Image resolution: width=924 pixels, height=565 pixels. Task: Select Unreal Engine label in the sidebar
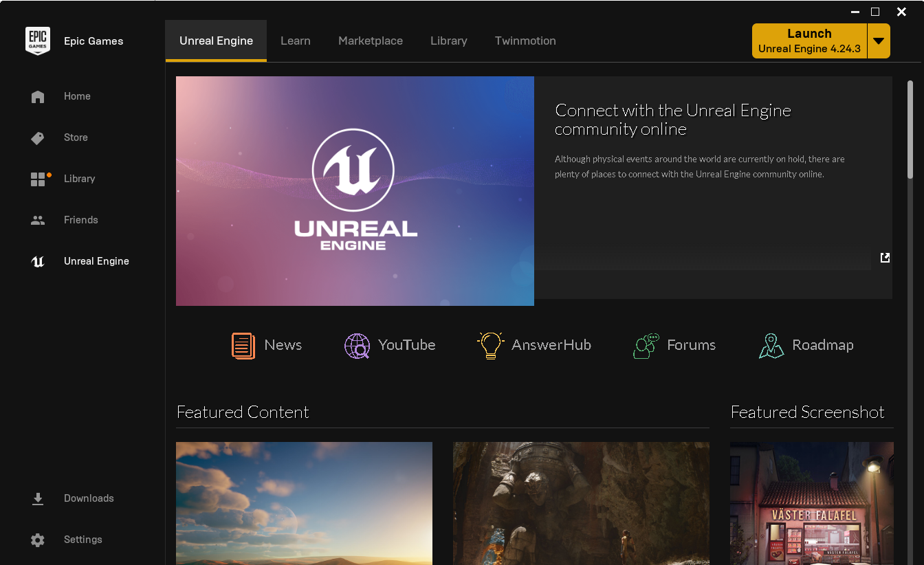(x=96, y=261)
